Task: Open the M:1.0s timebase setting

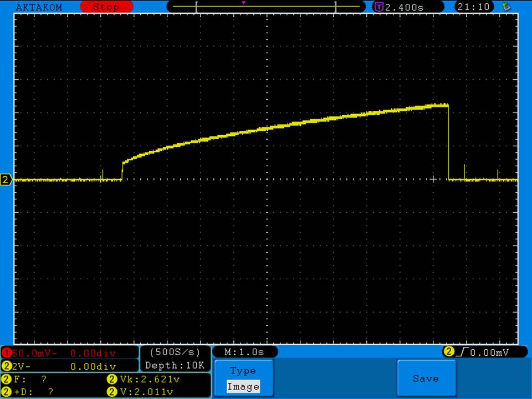Action: (x=244, y=352)
